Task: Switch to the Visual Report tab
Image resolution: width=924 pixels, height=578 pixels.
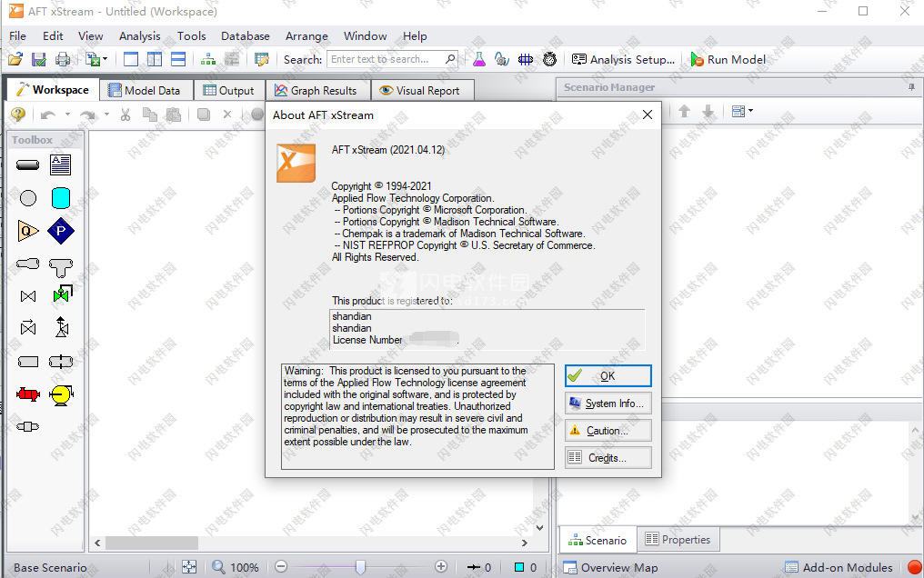Action: [x=421, y=91]
